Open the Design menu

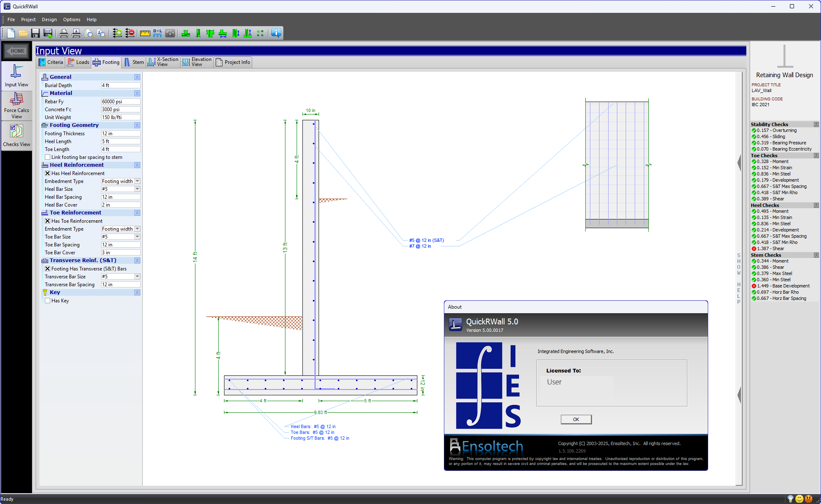[49, 19]
